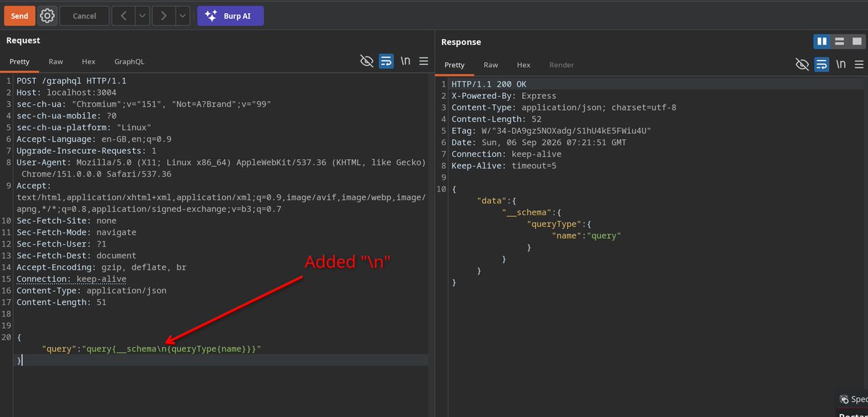This screenshot has width=868, height=417.
Task: Open forward history dropdown arrow
Action: tap(183, 16)
